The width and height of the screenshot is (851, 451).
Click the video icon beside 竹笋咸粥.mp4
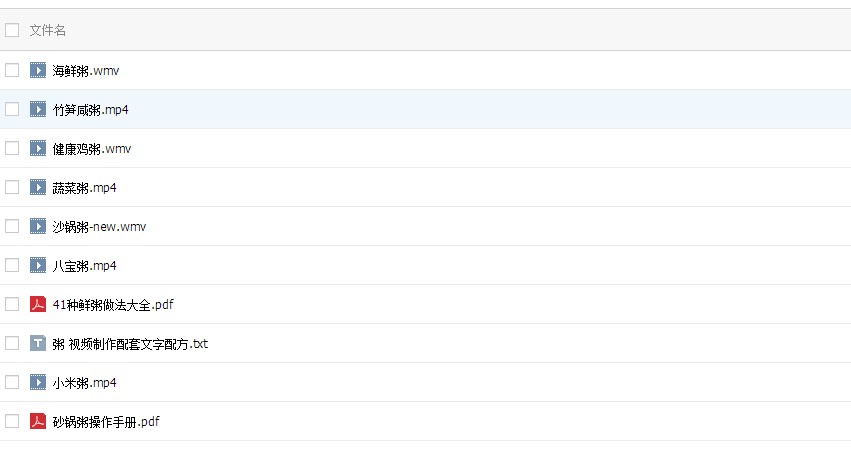pos(37,109)
